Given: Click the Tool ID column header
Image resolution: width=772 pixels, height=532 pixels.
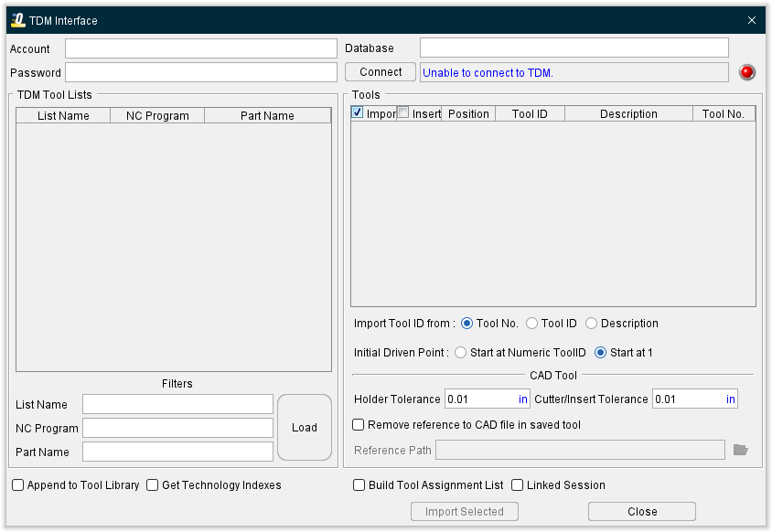Looking at the screenshot, I should [x=530, y=113].
